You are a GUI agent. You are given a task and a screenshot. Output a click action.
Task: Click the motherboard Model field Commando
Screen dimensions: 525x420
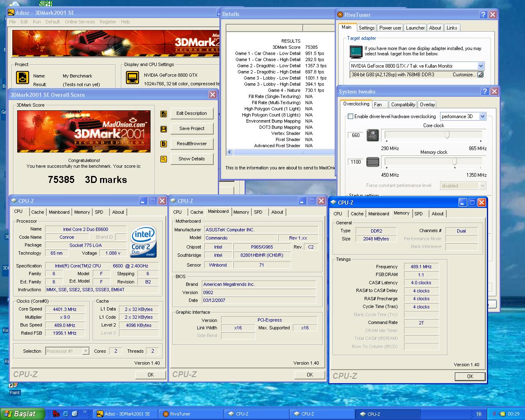241,238
